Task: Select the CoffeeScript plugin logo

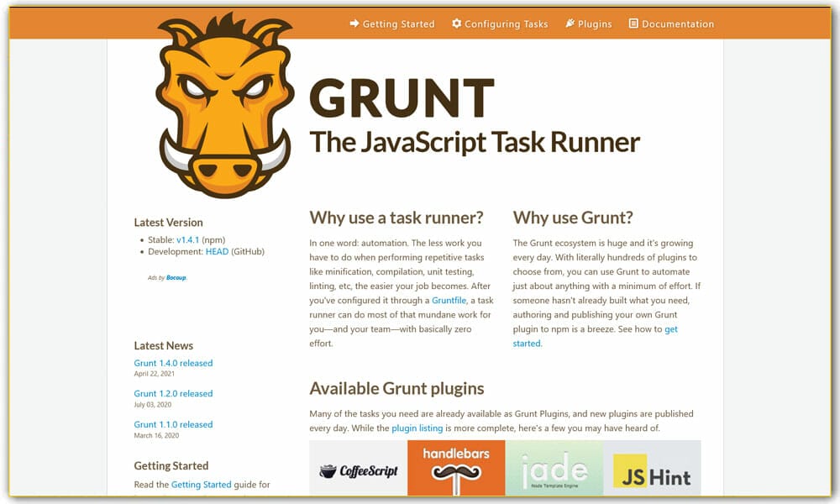Action: coord(360,469)
